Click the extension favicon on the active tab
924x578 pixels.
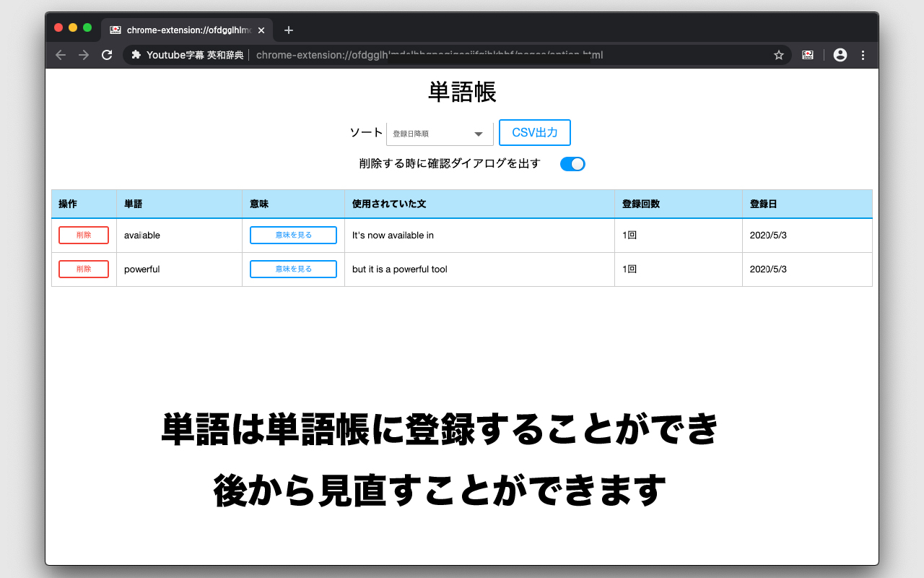[x=115, y=30]
